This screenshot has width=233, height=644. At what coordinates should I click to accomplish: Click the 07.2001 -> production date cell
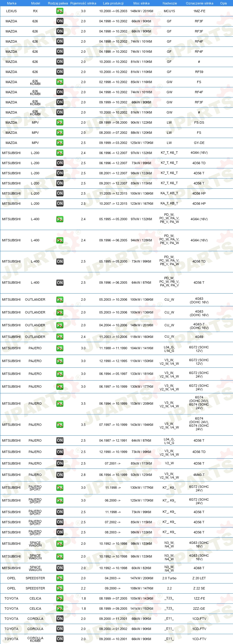[113, 463]
